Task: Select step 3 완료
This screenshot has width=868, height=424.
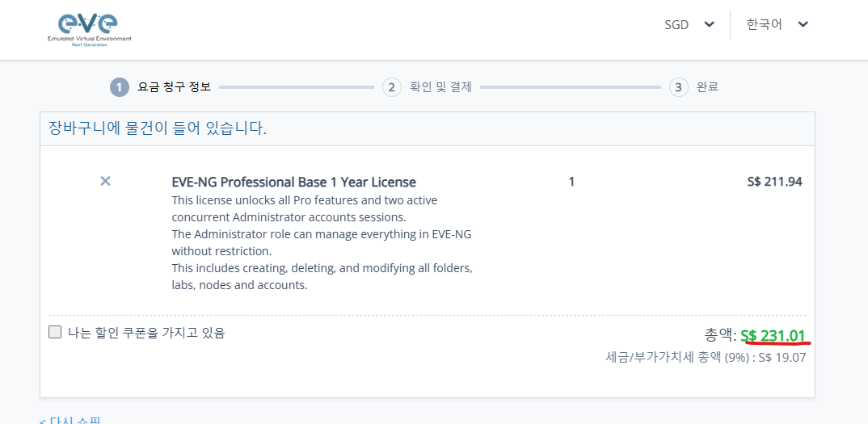Action: (693, 87)
